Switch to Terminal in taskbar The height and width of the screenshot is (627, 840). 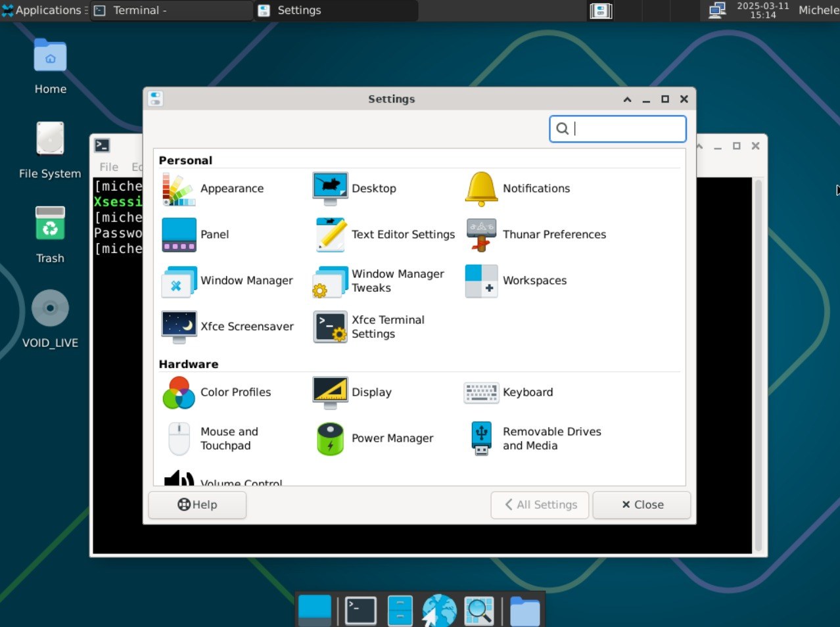[171, 11]
